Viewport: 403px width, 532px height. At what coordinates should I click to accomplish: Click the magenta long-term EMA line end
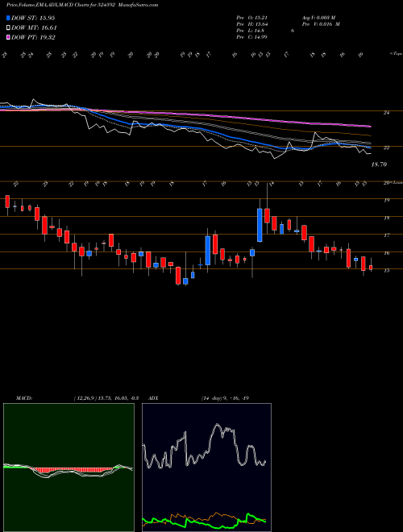click(369, 127)
